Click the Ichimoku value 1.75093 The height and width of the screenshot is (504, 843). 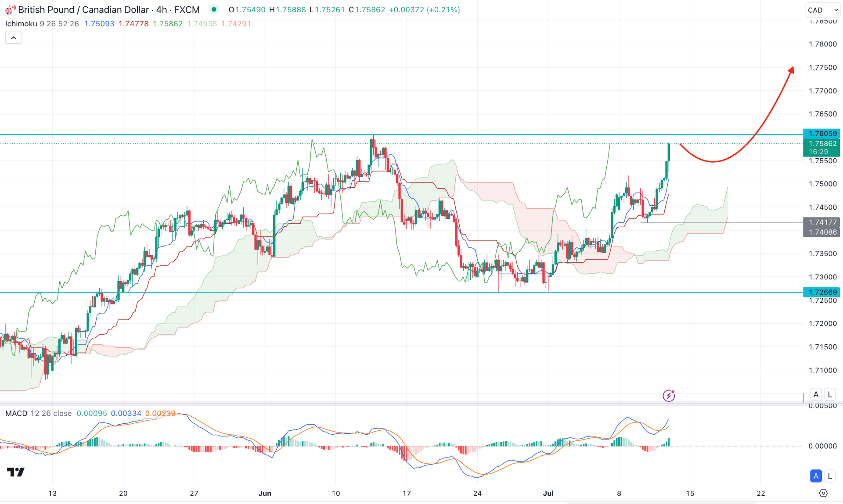pyautogui.click(x=99, y=24)
